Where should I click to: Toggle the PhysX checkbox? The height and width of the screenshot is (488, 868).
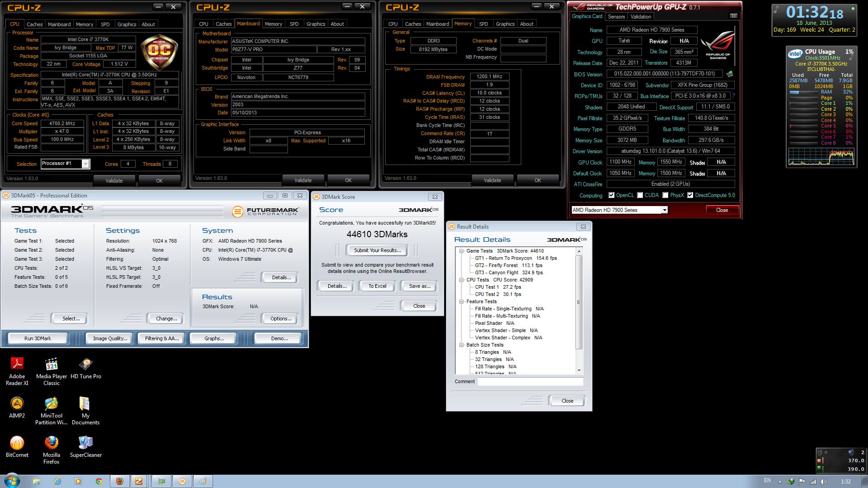click(665, 195)
